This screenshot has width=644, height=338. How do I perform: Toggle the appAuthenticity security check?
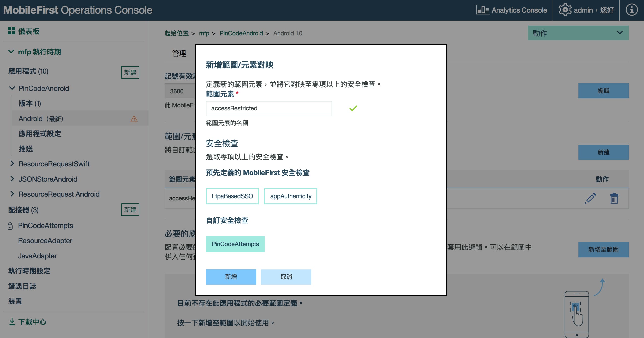click(290, 196)
